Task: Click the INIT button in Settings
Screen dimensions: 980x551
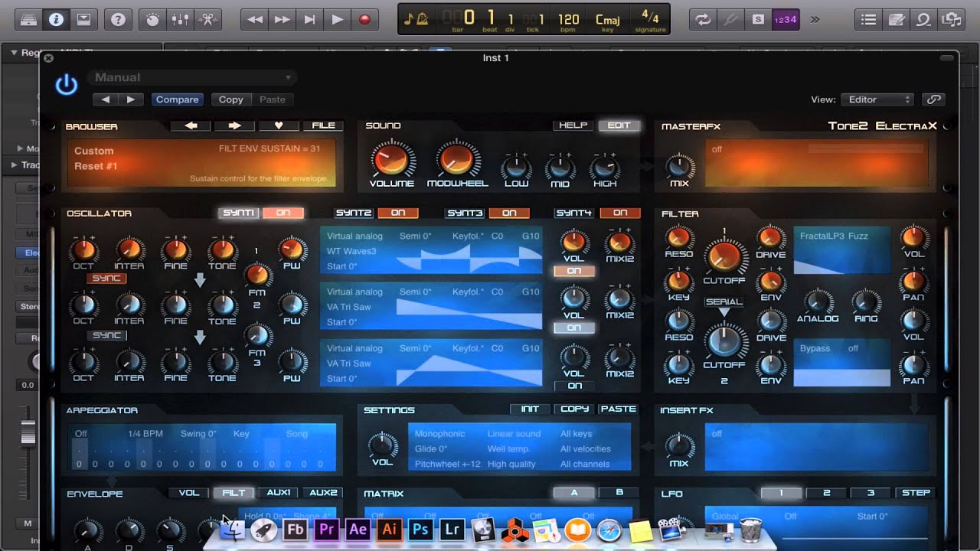Action: 530,409
